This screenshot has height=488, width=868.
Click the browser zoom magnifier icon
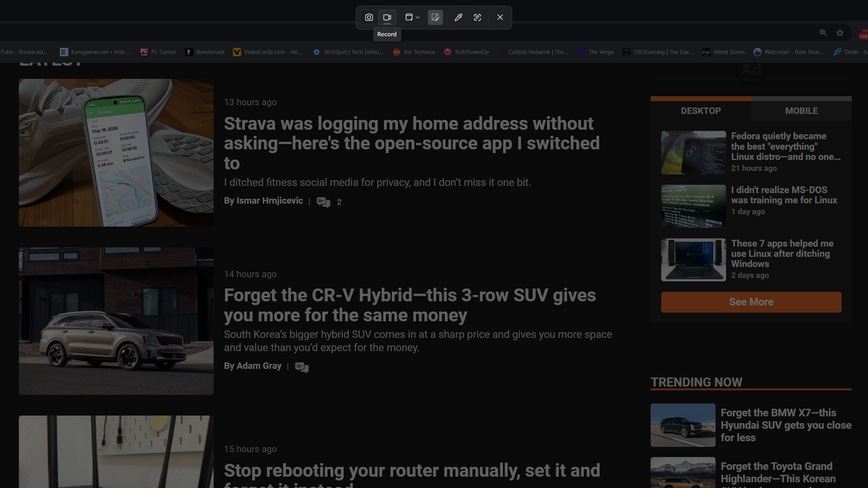point(823,32)
